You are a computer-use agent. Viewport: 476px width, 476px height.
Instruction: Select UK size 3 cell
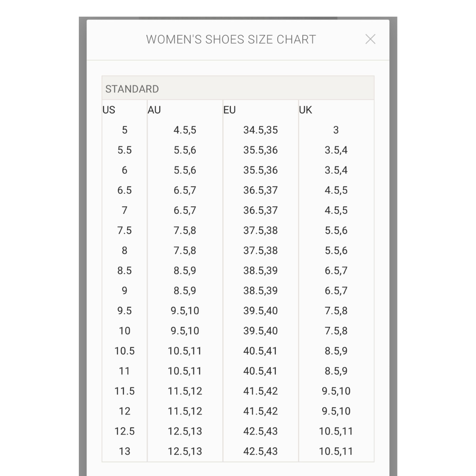tap(336, 130)
